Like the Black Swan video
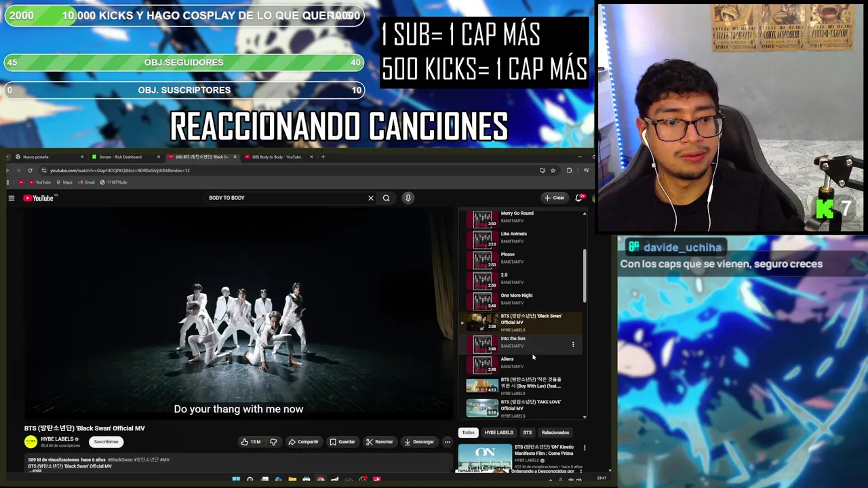868x488 pixels. point(250,442)
